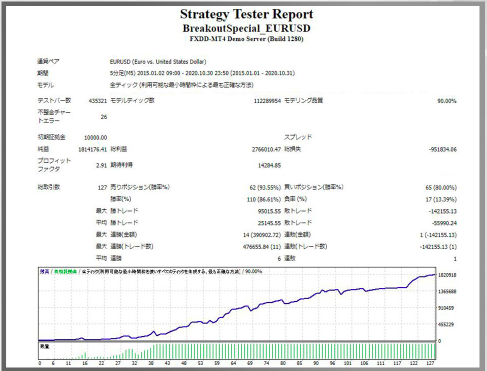Click the profit factor value 2.91
This screenshot has width=487, height=371.
101,165
